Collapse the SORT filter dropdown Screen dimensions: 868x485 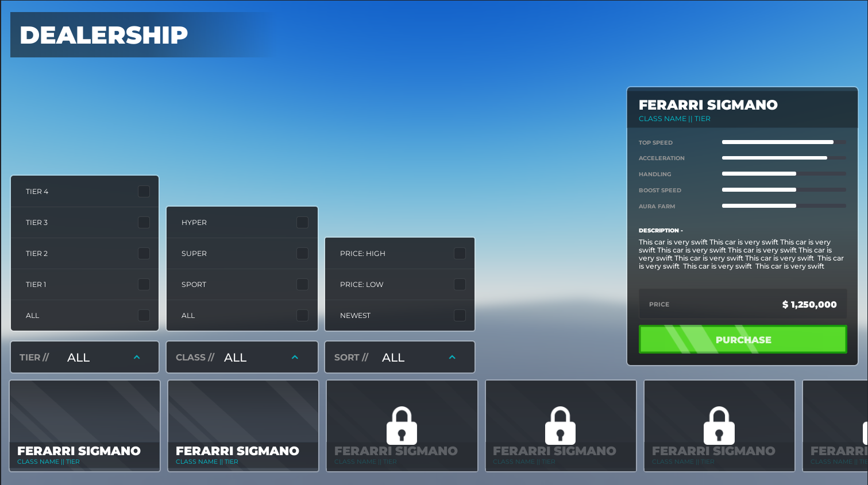click(x=400, y=357)
